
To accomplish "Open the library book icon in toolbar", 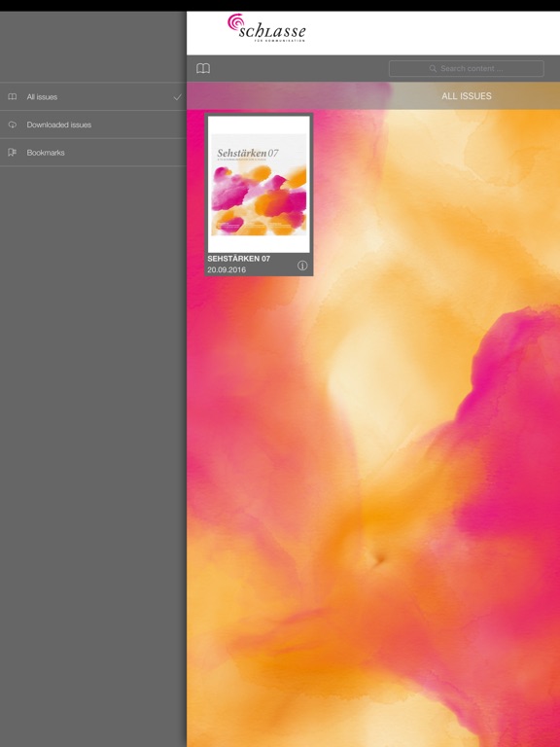I will 203,69.
